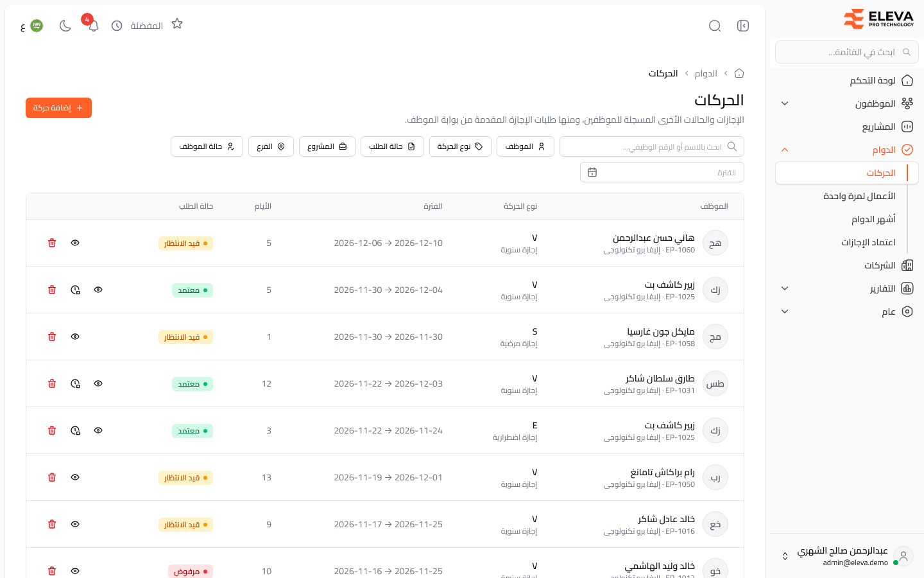Delete هاني حسن عبدالرحمن's leave record
Viewport: 924px width, 578px height.
pyautogui.click(x=52, y=243)
